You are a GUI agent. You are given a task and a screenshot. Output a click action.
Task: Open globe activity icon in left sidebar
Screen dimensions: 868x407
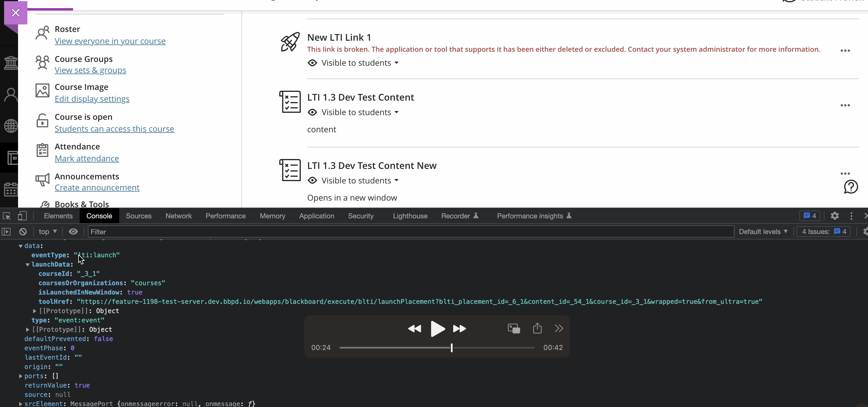(11, 126)
